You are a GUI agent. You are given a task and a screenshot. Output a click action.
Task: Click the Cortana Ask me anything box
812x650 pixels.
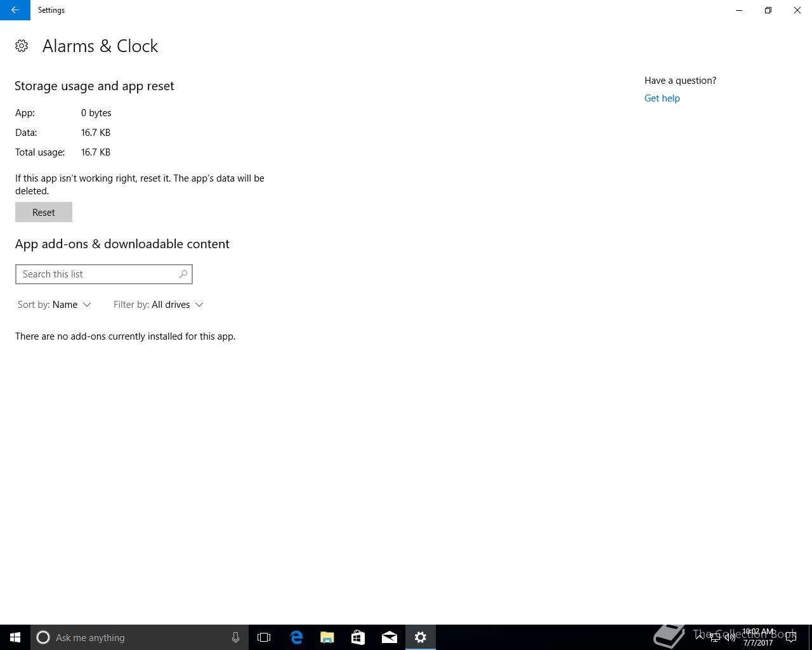tap(140, 637)
